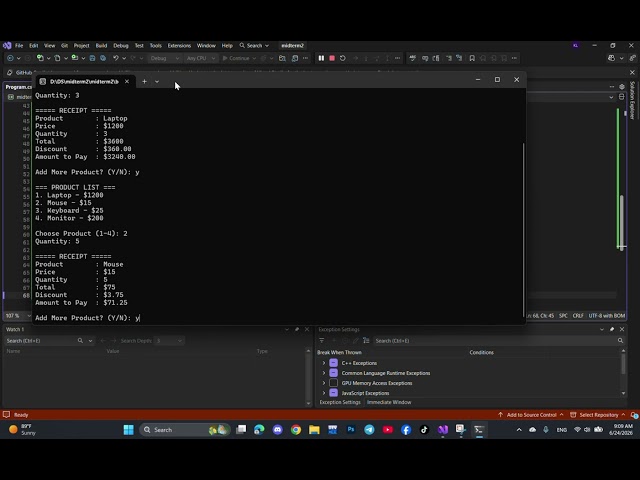This screenshot has width=640, height=480.
Task: Open the Debug configuration dropdown
Action: pos(165,58)
